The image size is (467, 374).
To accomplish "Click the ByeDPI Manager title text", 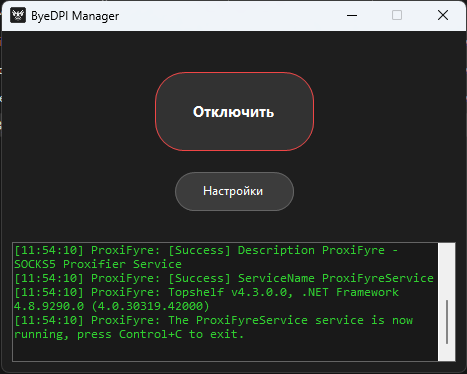I will point(75,16).
